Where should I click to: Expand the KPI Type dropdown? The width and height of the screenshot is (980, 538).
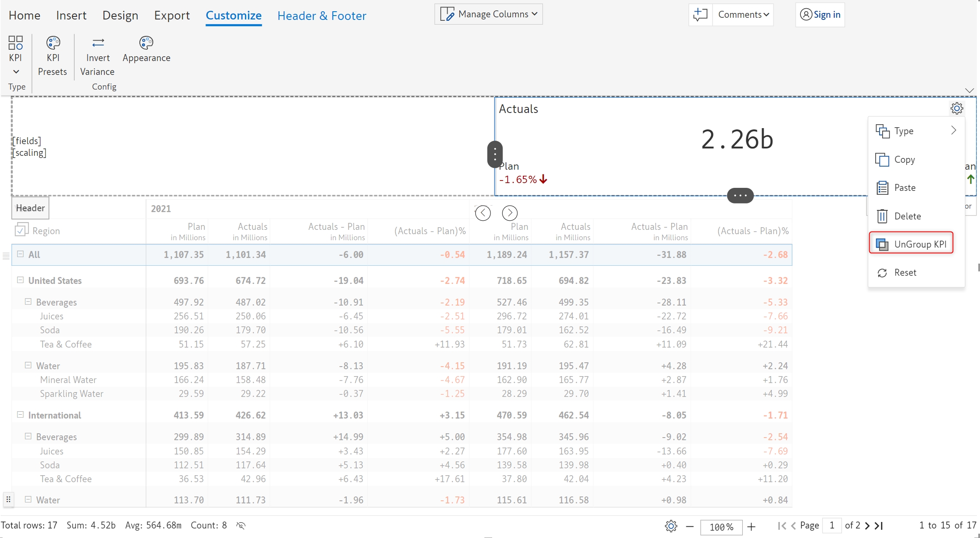pyautogui.click(x=16, y=71)
